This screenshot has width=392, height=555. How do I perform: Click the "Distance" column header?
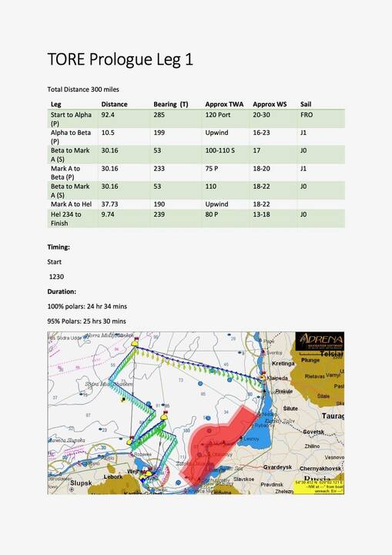pyautogui.click(x=114, y=104)
